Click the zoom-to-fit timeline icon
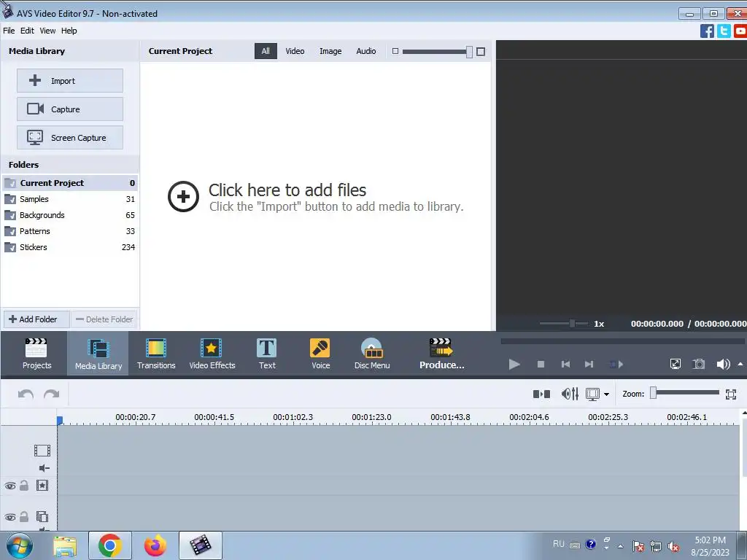The width and height of the screenshot is (747, 560). [x=731, y=394]
